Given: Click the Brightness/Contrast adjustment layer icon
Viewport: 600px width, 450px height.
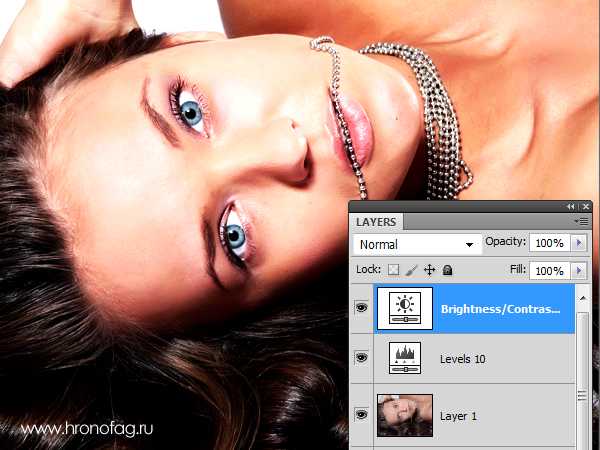Looking at the screenshot, I should 405,308.
